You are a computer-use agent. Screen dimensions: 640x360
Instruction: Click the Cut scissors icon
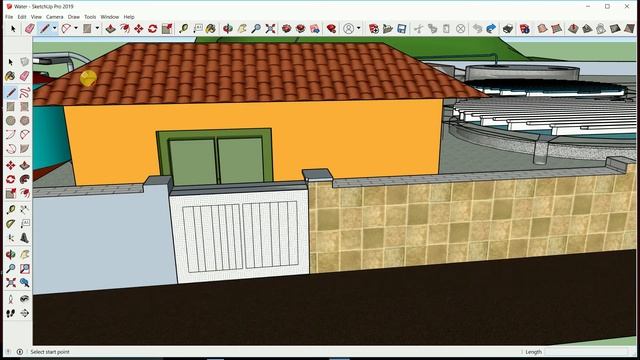[x=418, y=29]
